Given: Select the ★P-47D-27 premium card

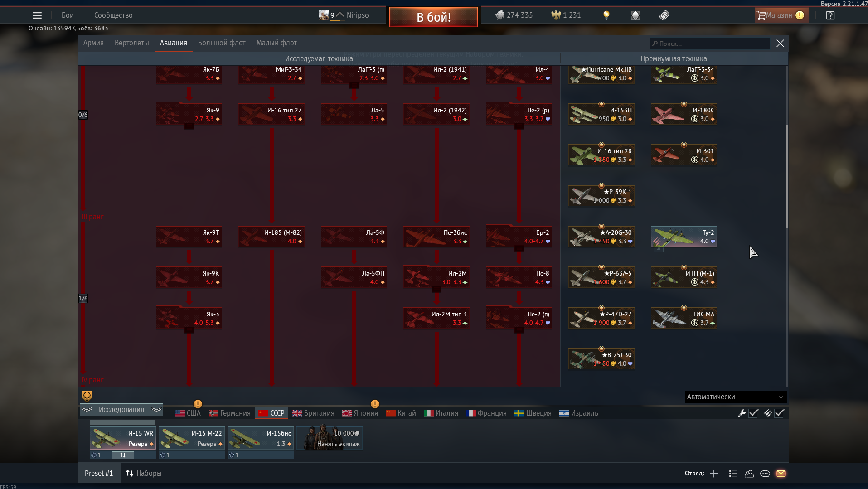Looking at the screenshot, I should 601,318.
